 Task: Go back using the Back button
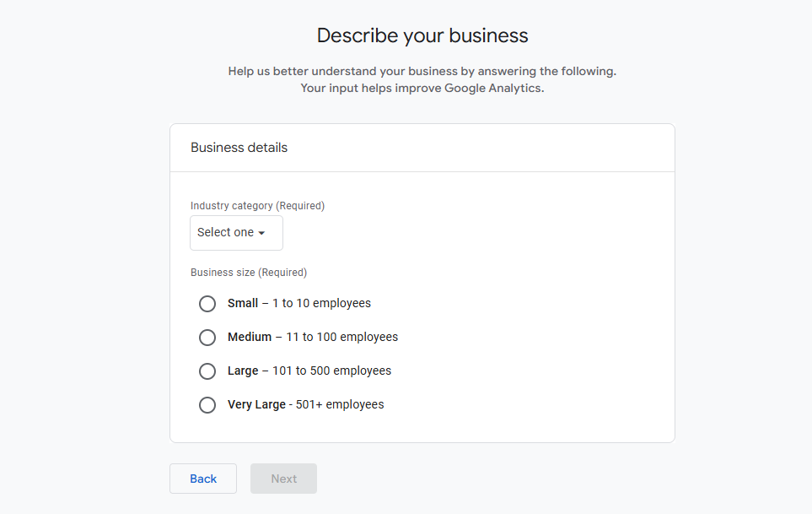tap(203, 479)
